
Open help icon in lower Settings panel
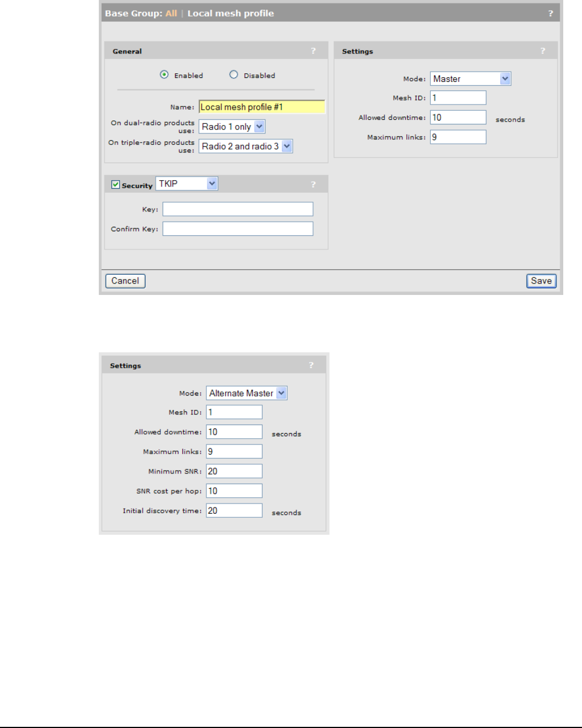coord(311,365)
